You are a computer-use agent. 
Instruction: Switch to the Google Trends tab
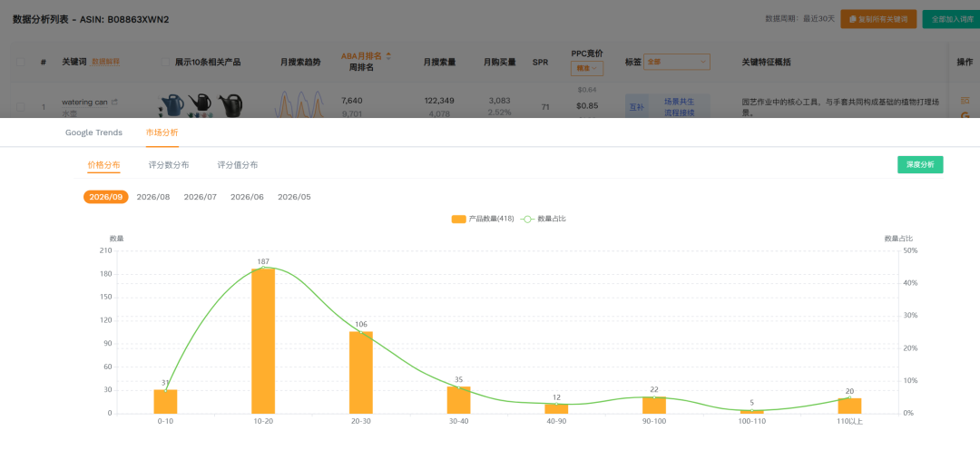[93, 132]
